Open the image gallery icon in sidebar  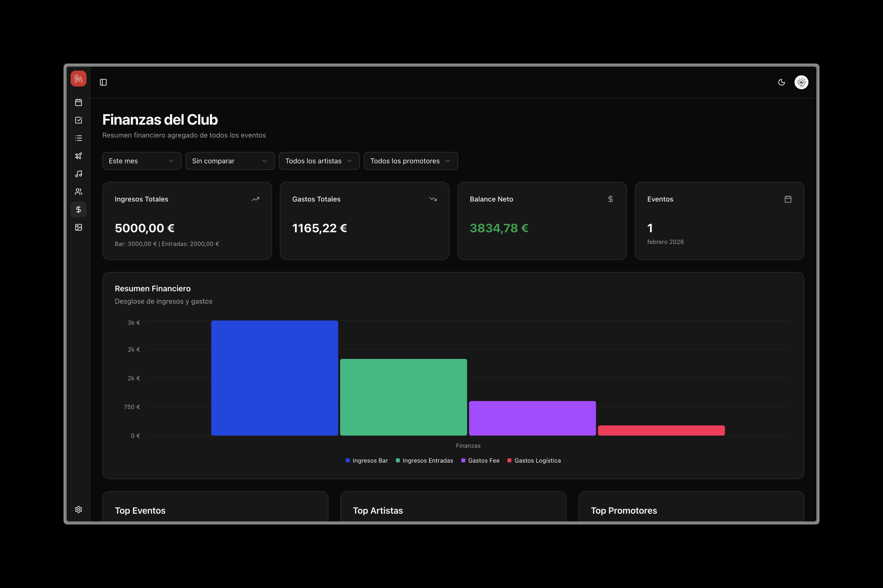click(78, 227)
